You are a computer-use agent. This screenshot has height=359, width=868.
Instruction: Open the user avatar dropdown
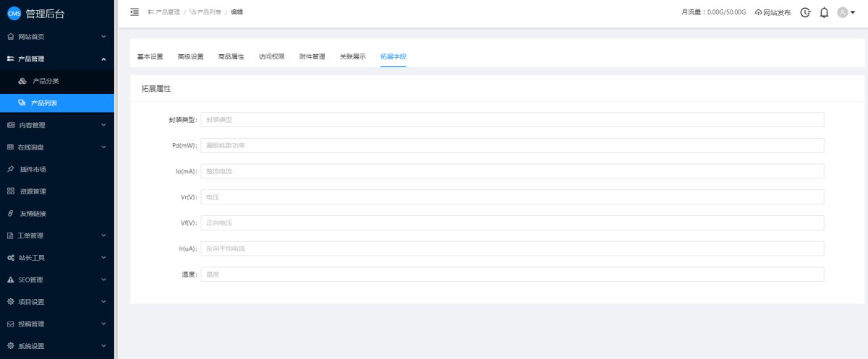point(846,12)
